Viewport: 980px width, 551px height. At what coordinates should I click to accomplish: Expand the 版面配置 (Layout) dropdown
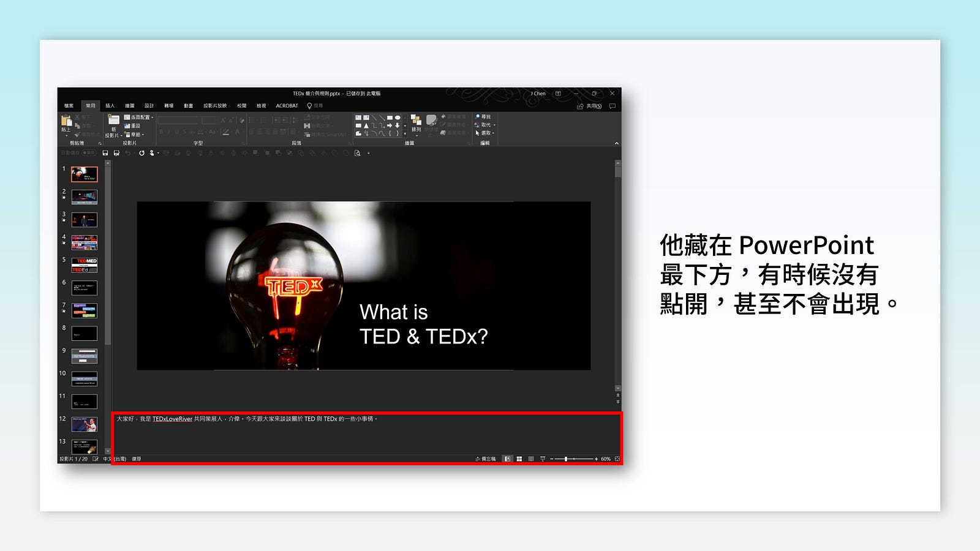coord(138,117)
